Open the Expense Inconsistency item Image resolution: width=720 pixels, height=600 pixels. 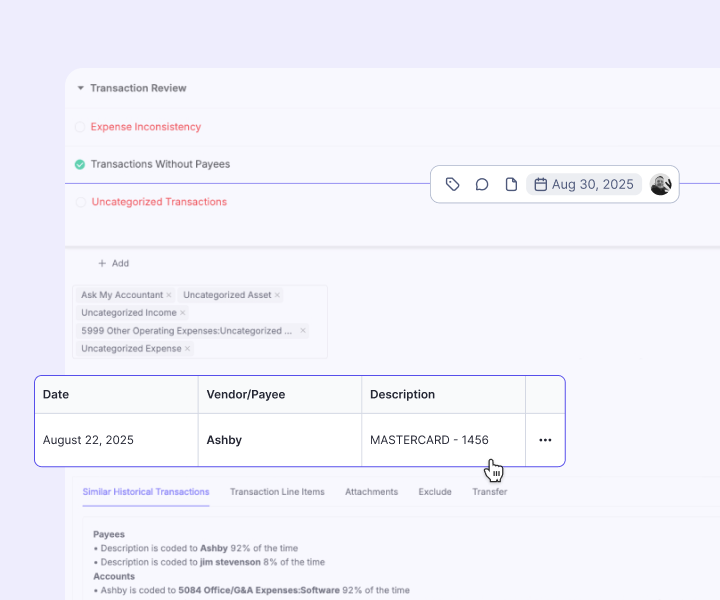pos(146,127)
